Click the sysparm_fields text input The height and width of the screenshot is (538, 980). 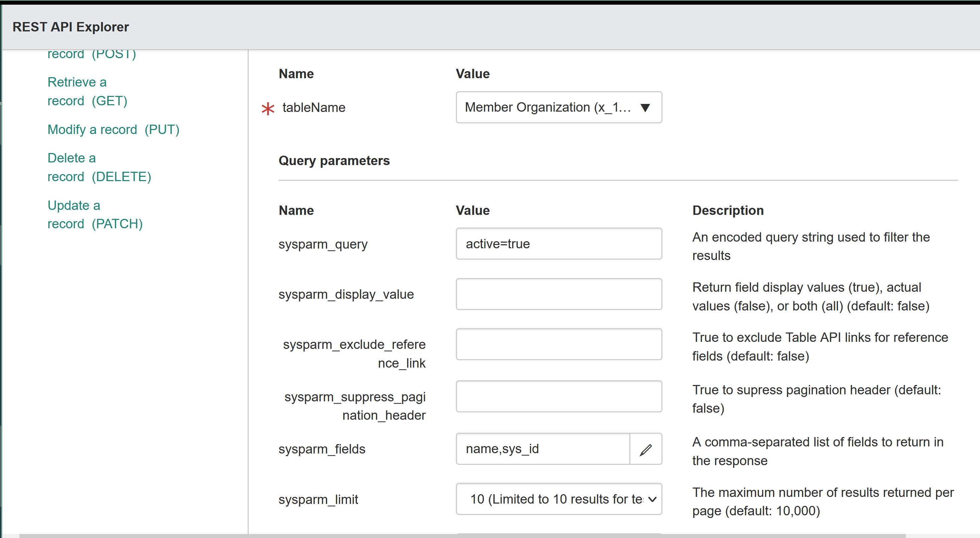[542, 449]
